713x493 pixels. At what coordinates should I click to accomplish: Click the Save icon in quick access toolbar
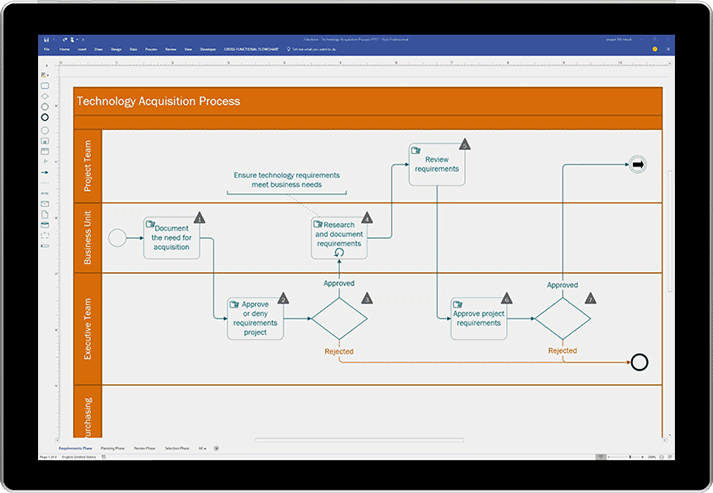click(x=46, y=40)
